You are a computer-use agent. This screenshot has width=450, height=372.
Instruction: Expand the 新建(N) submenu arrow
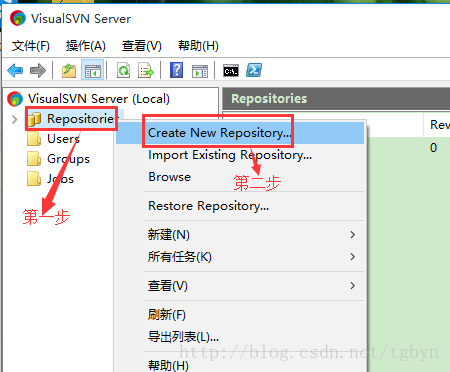point(353,235)
